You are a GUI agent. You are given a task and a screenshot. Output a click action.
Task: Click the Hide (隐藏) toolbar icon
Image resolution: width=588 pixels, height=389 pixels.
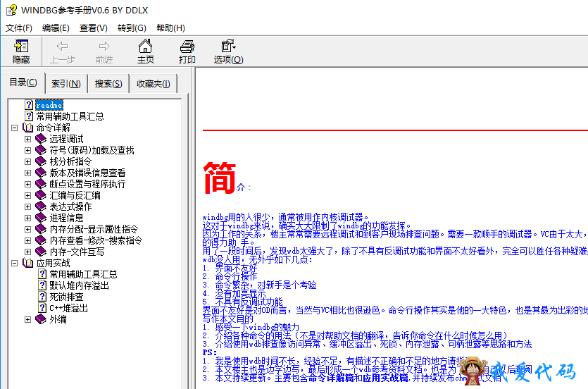click(21, 46)
